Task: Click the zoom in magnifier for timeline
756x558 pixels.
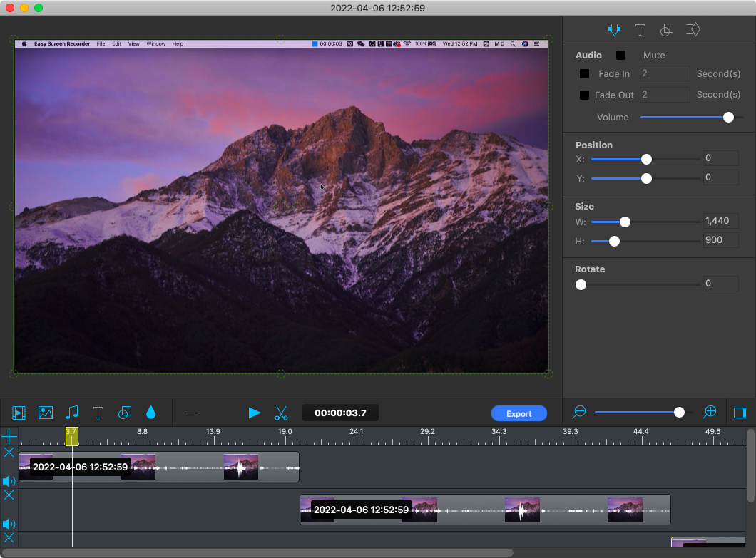Action: [710, 412]
